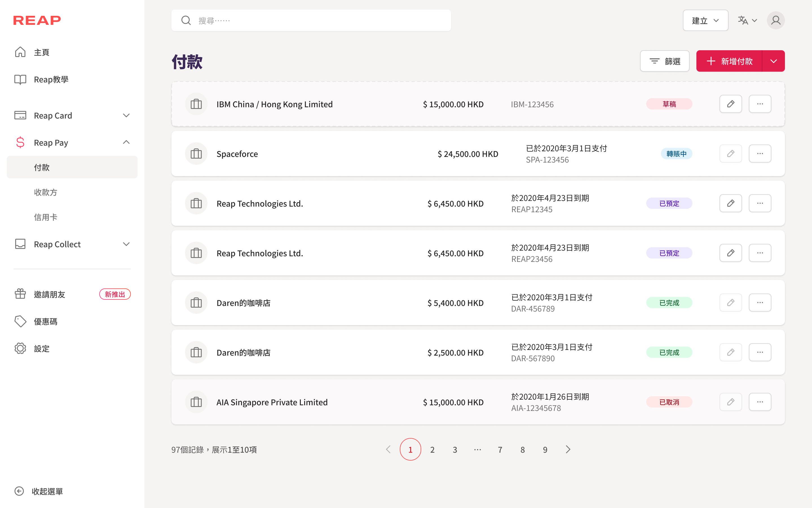This screenshot has height=508, width=812.
Task: Click reference SPA-123456
Action: coord(547,159)
